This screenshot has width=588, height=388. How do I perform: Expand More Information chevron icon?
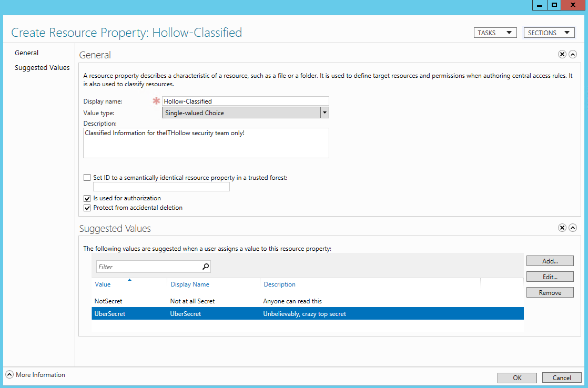click(x=9, y=375)
